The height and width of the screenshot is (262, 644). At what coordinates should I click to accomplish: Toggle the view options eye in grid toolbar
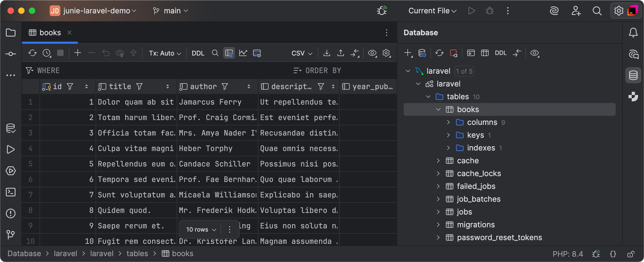pos(372,53)
